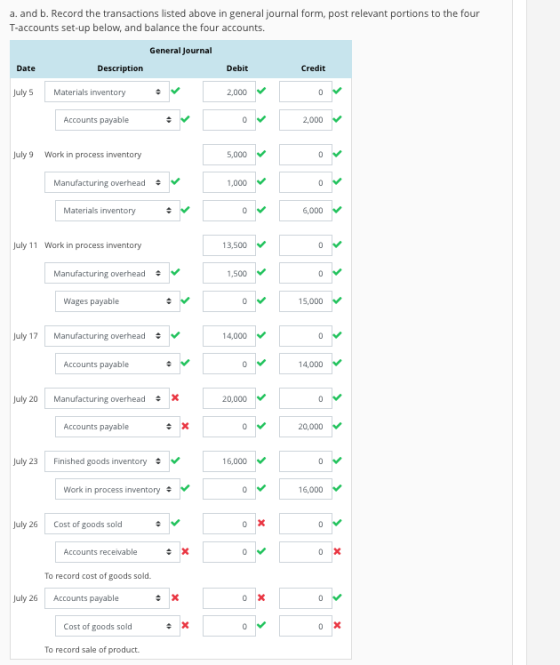Image resolution: width=560 pixels, height=665 pixels.
Task: Open the July 20 Manufacturing overhead dropdown
Action: (x=107, y=399)
